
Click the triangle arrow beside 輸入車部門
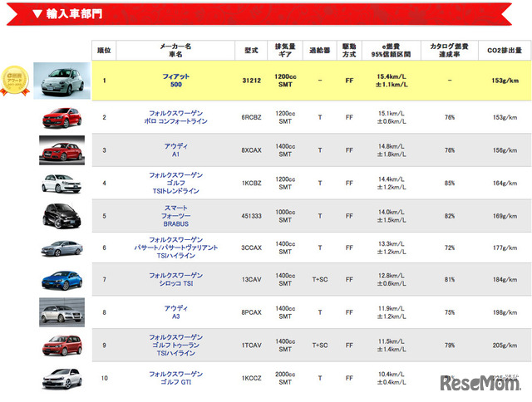(x=37, y=14)
